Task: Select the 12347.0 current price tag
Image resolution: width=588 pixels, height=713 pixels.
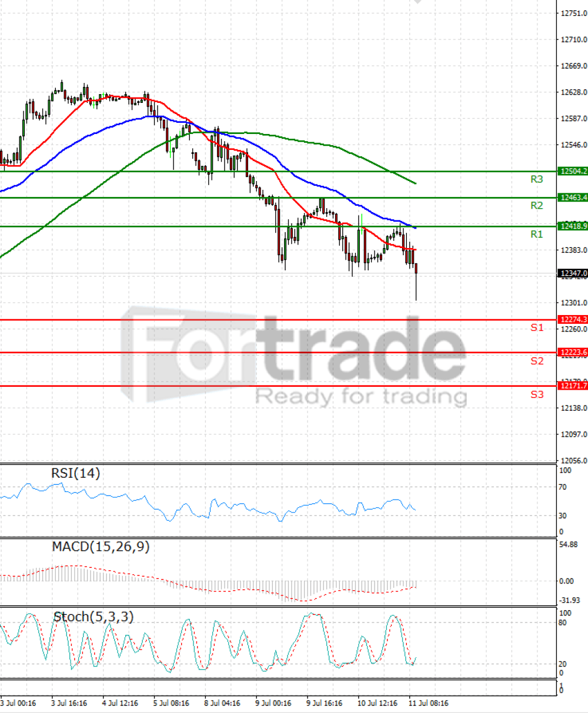Action: (x=572, y=273)
